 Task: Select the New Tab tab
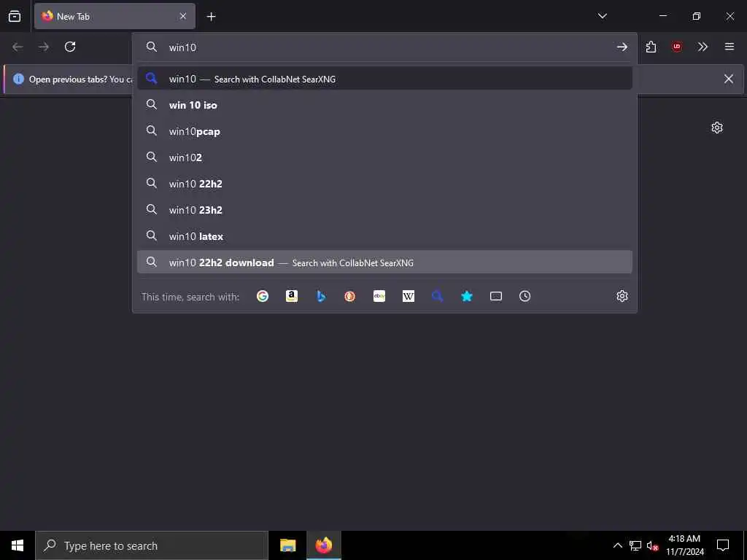[x=115, y=16]
